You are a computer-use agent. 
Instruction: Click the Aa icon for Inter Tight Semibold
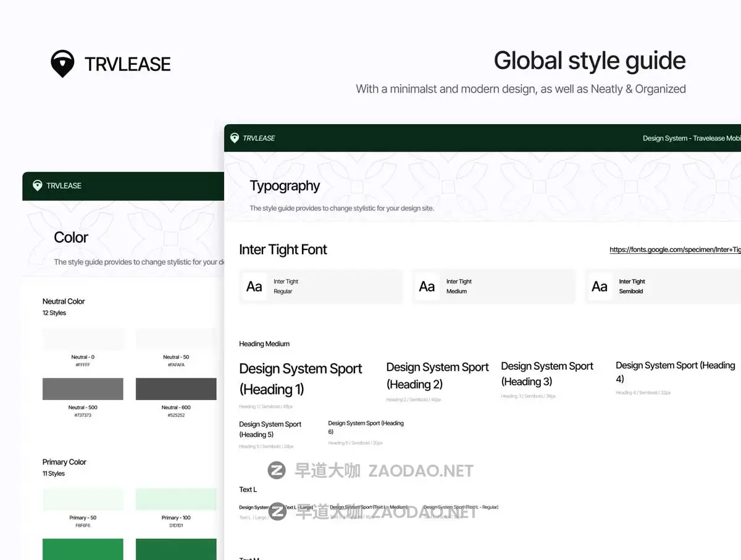[600, 286]
